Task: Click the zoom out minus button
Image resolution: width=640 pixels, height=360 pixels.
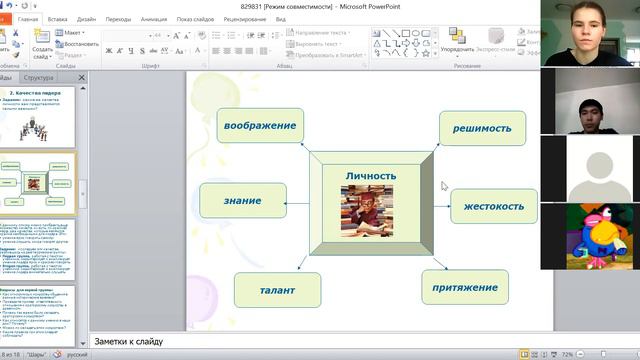Action: click(580, 354)
